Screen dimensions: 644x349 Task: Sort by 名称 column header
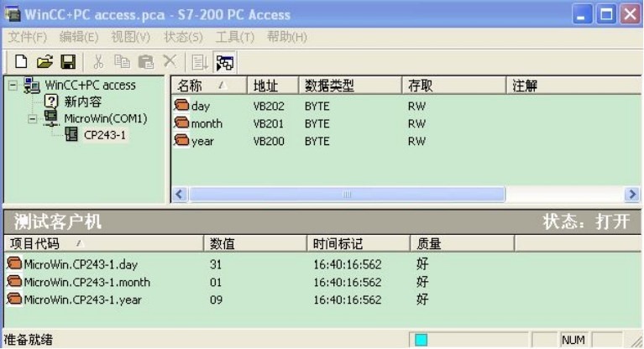[208, 86]
